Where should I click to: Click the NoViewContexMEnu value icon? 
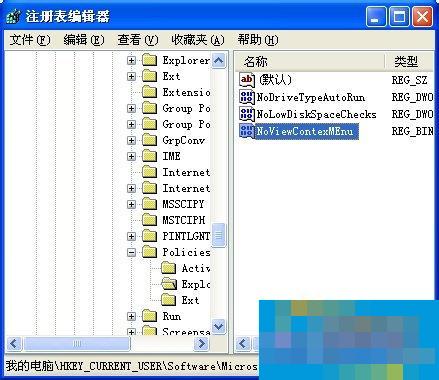coord(247,131)
